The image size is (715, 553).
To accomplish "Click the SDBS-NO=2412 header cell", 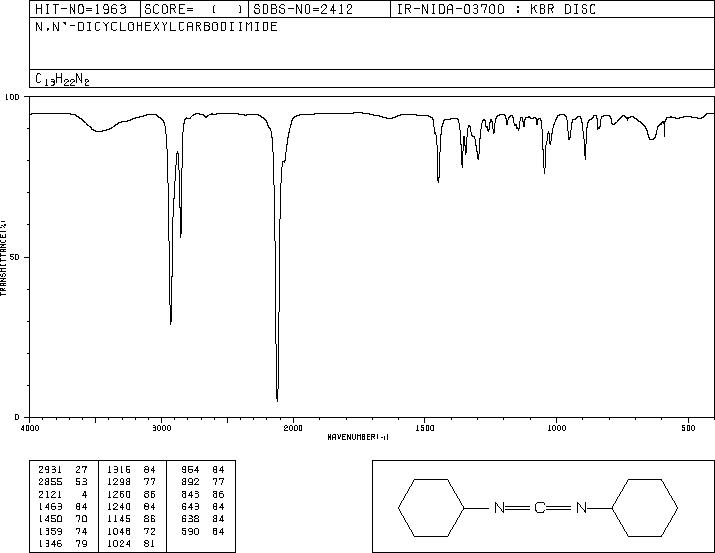I will [x=319, y=9].
